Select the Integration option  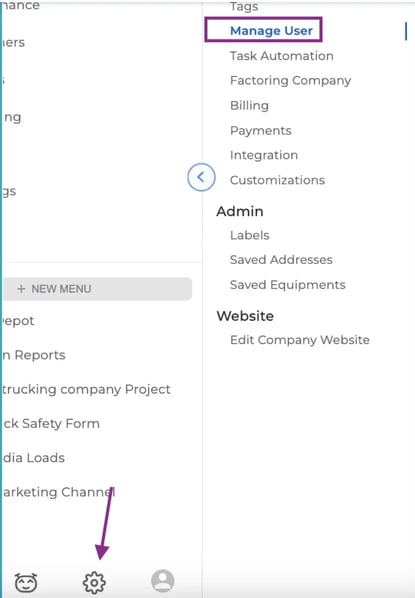point(264,155)
